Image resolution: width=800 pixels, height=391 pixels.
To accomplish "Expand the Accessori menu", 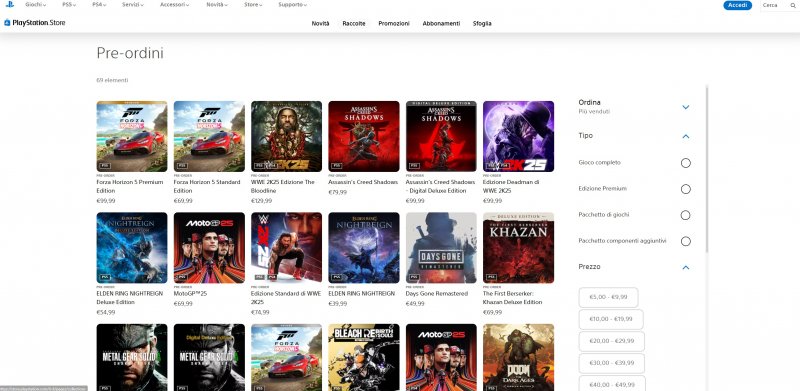I will (174, 5).
